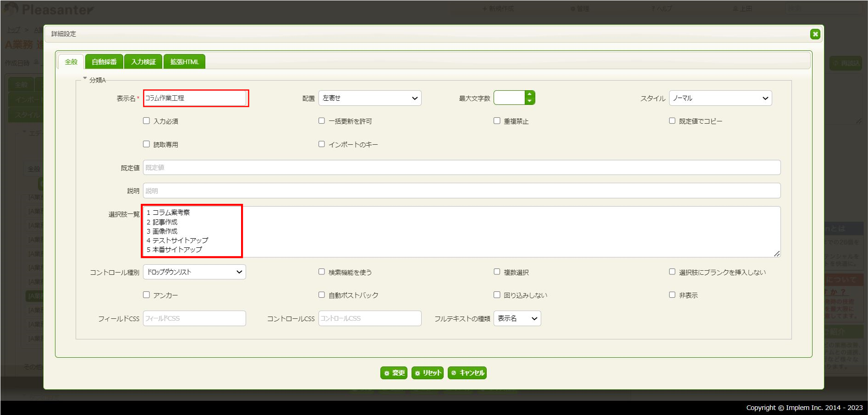The image size is (868, 415).
Task: Enable the 重複禁止 checkbox
Action: point(497,121)
